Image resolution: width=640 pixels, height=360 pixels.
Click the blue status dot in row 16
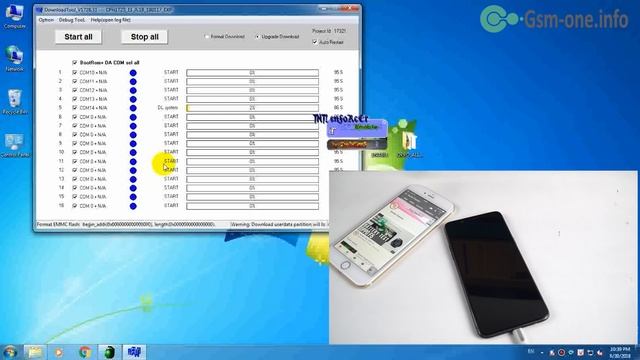coord(133,206)
